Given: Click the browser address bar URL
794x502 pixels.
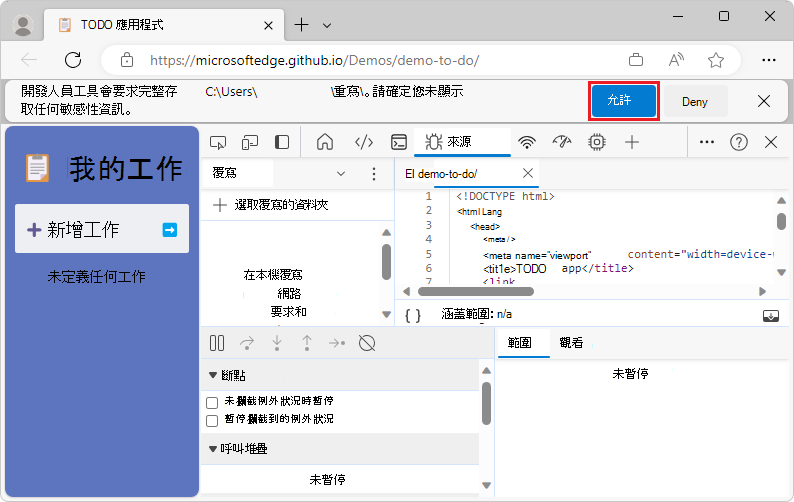Looking at the screenshot, I should tap(315, 60).
